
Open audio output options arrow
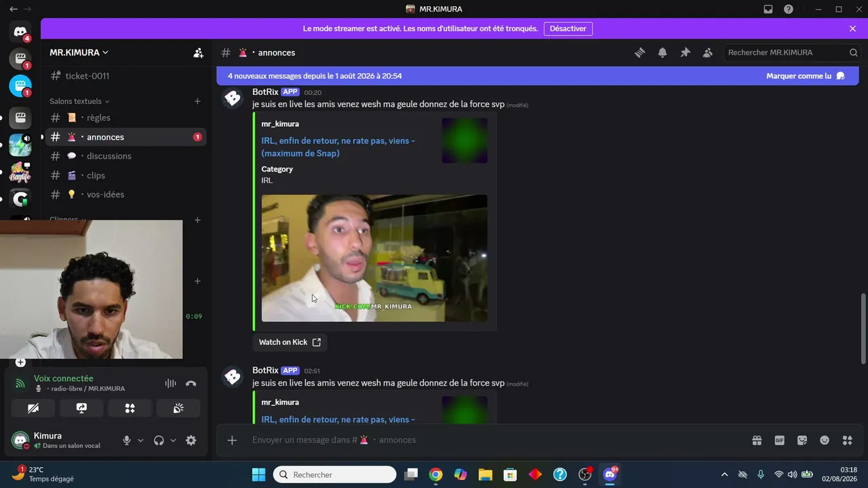[x=173, y=441]
